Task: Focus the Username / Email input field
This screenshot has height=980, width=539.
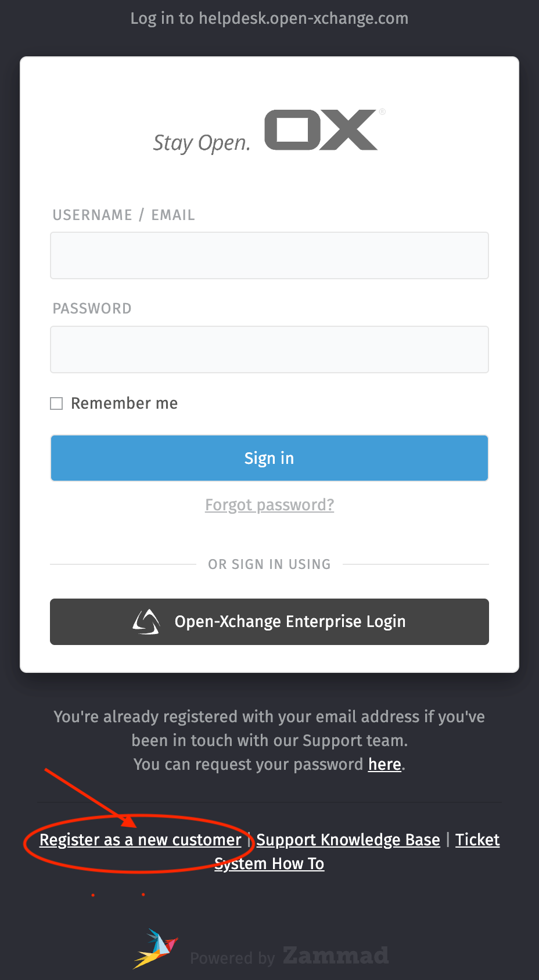Action: point(269,255)
